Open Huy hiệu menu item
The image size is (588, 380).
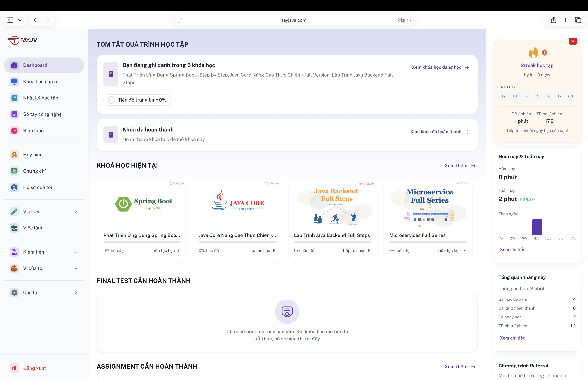tap(44, 154)
